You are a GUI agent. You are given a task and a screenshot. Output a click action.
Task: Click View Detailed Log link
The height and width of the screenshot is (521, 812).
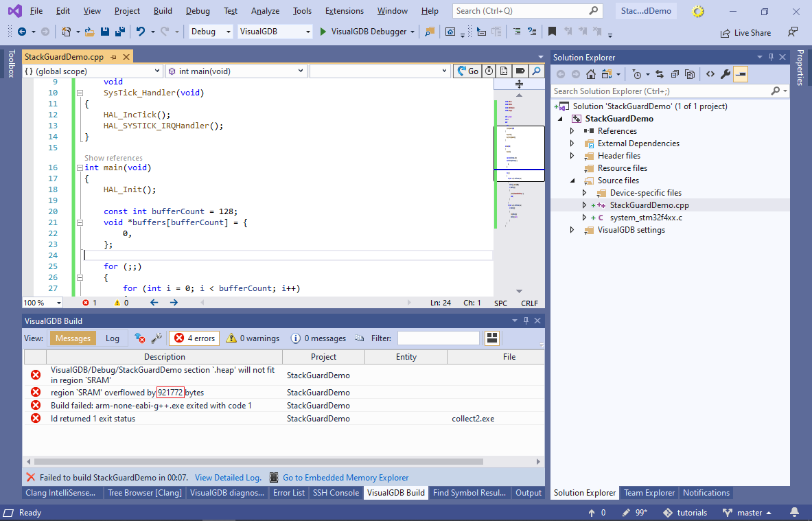(x=228, y=478)
